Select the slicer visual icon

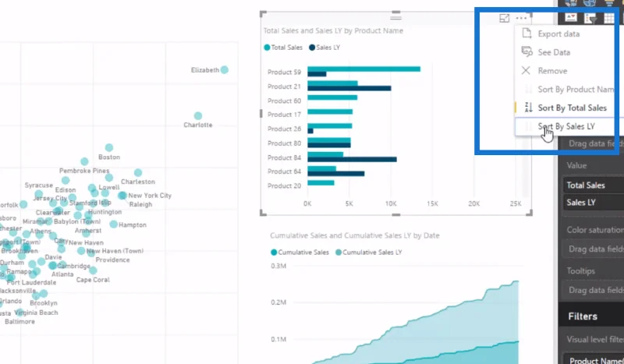[x=590, y=17]
